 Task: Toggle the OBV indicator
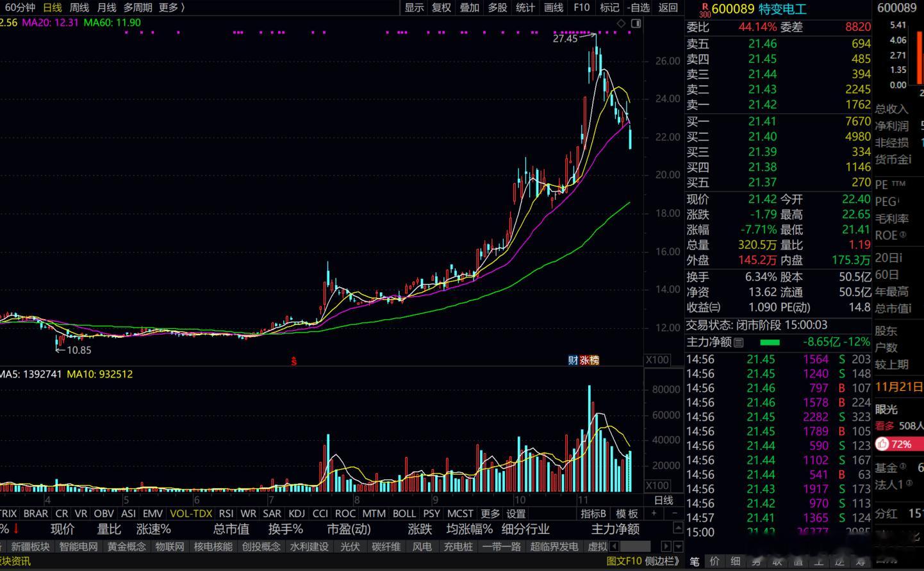point(104,513)
